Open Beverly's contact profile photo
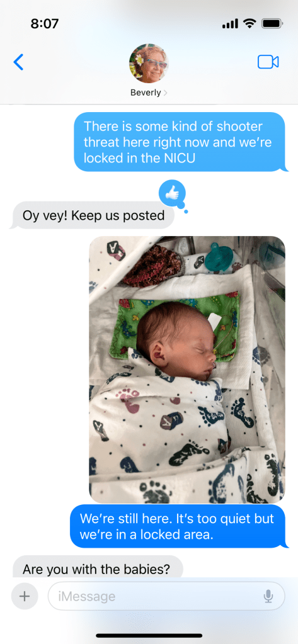The height and width of the screenshot is (644, 298). [x=149, y=63]
